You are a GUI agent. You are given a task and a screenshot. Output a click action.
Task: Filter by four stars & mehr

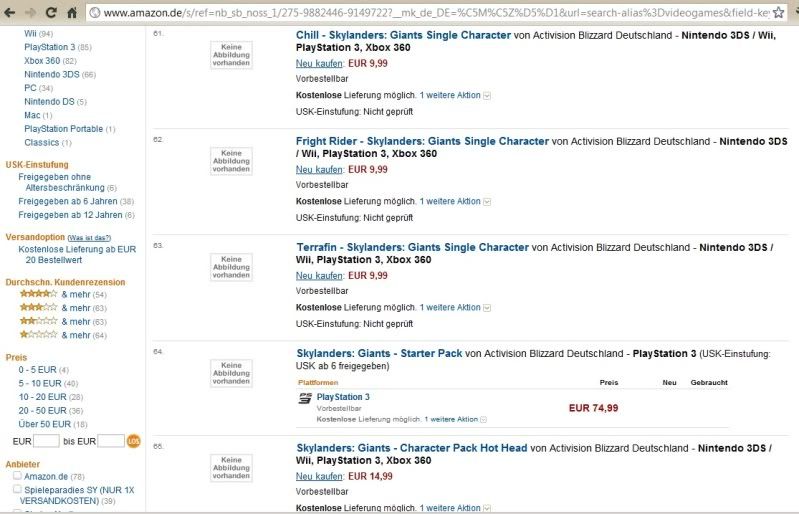pos(63,294)
